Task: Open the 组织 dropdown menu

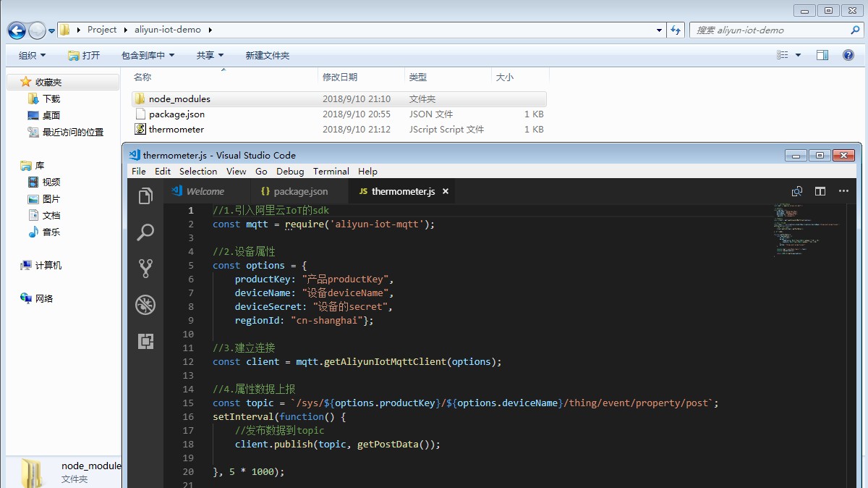Action: (x=32, y=56)
